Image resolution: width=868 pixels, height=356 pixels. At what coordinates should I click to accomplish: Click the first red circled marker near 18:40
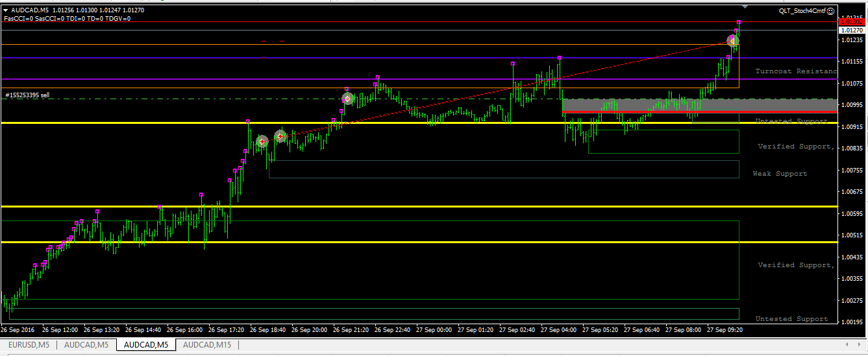pos(262,141)
